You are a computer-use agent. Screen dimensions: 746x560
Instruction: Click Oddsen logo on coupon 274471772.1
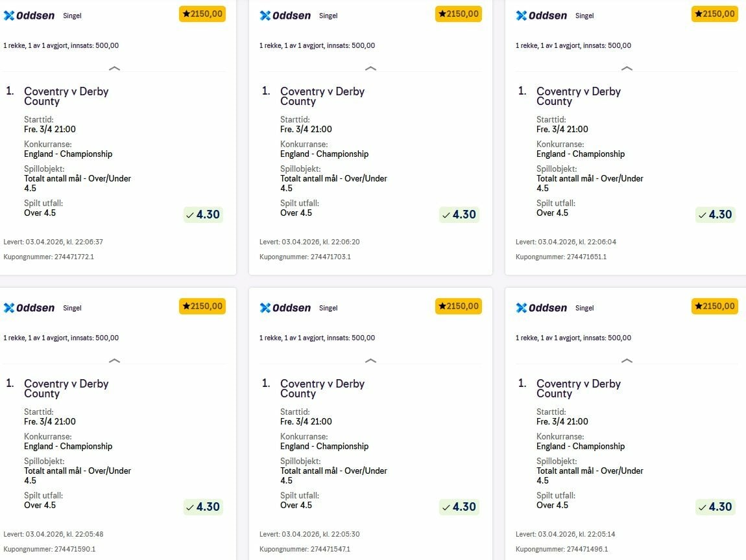[x=29, y=16]
